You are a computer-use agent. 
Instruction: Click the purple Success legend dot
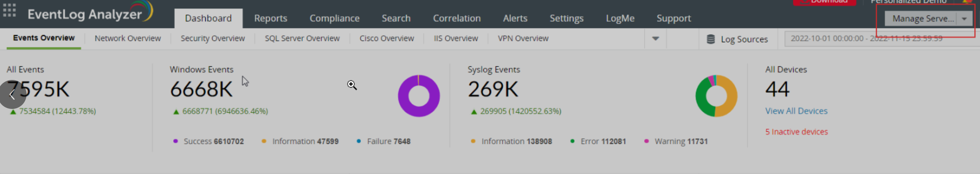tap(175, 141)
